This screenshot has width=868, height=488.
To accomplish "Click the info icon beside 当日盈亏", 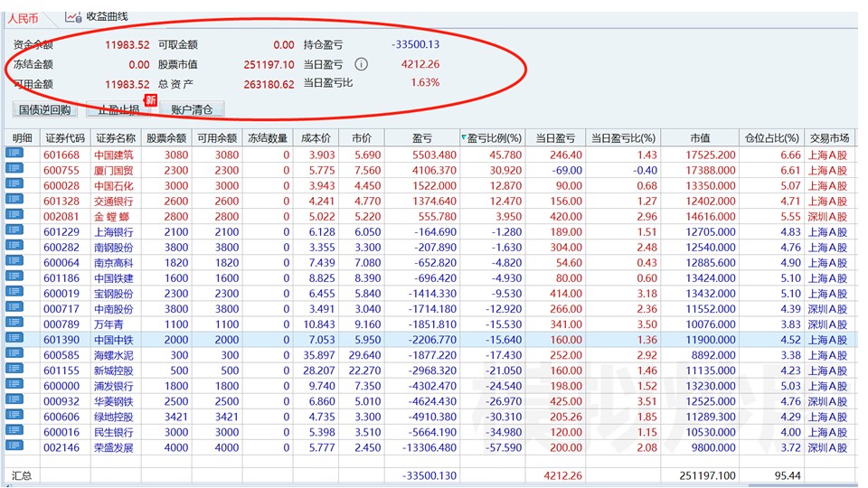I will click(361, 64).
